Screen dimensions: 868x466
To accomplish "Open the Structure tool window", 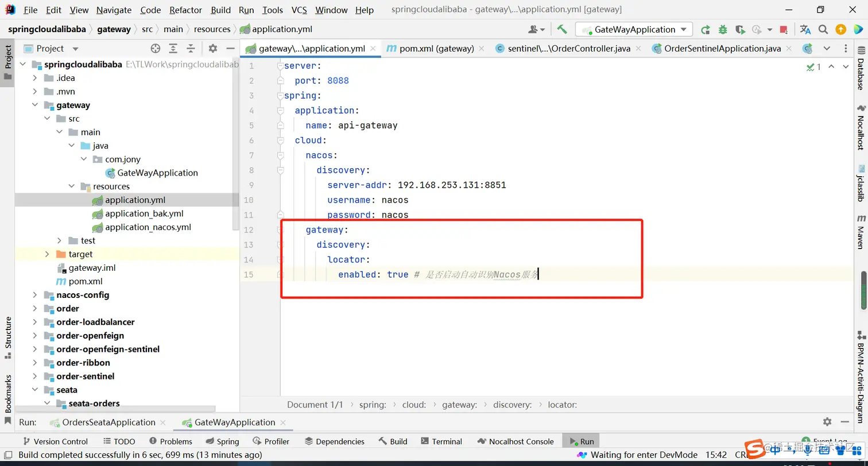I will click(7, 337).
